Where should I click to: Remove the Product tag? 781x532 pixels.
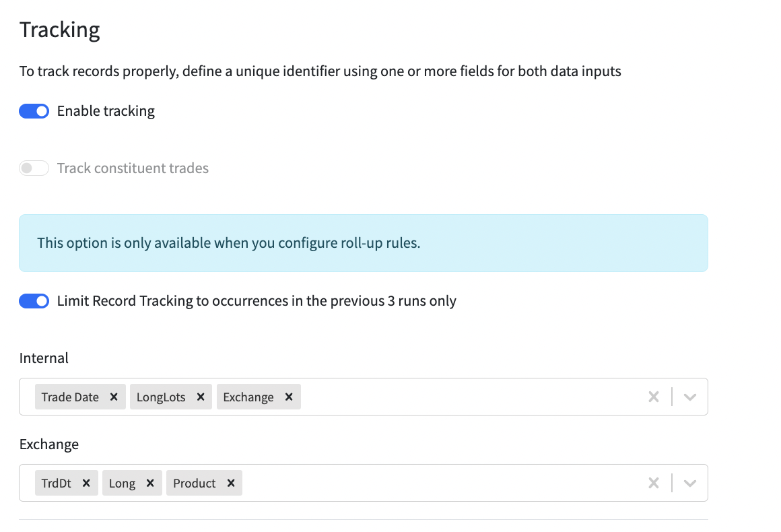[x=231, y=484]
